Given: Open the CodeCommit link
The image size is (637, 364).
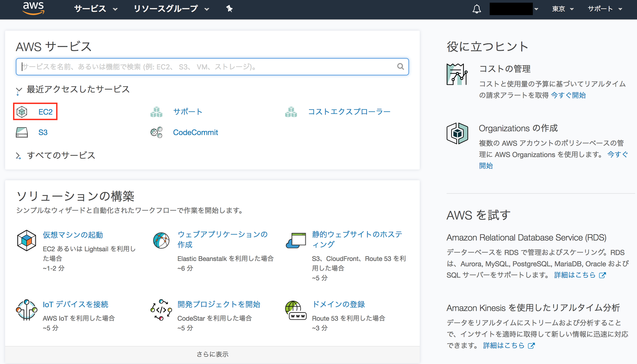Looking at the screenshot, I should [x=195, y=132].
